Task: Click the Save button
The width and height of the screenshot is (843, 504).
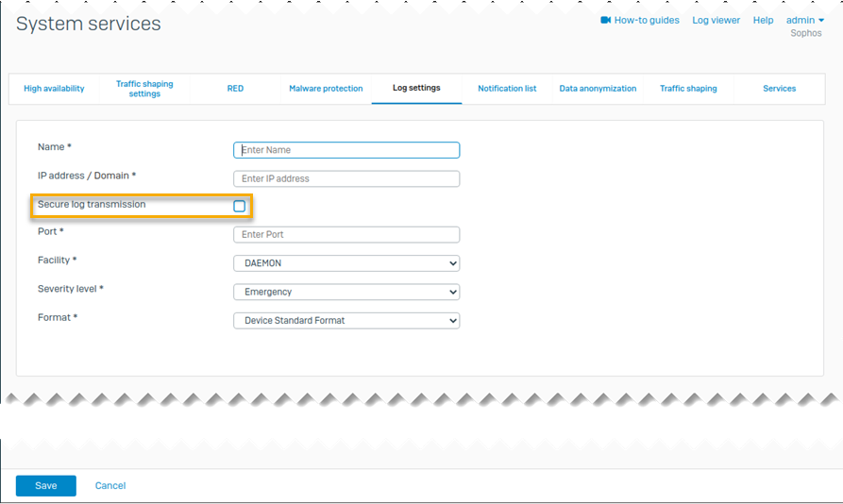Action: (46, 485)
